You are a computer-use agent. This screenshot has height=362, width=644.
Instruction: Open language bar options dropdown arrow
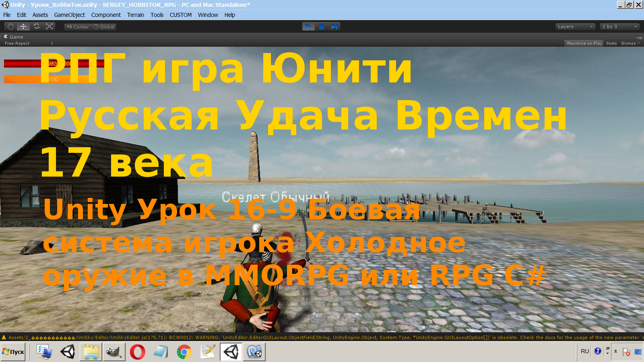[608, 354]
